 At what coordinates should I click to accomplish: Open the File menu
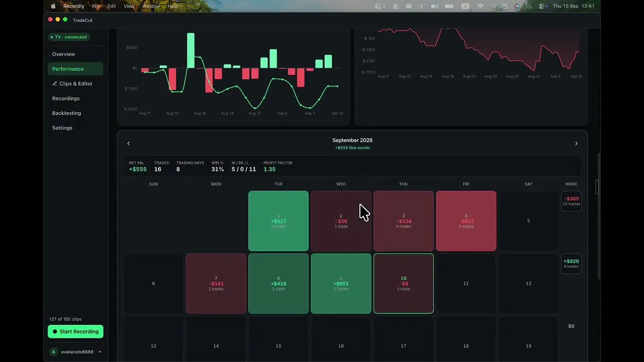[96, 6]
